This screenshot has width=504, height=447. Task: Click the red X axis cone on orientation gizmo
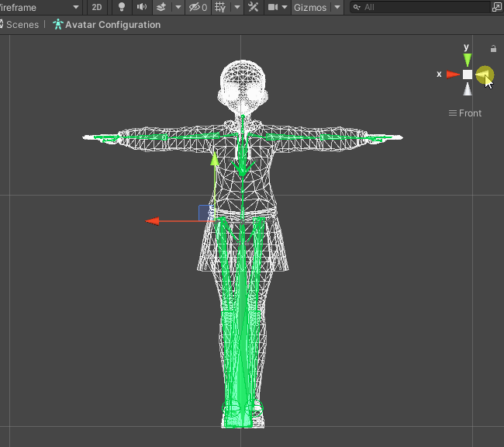click(x=453, y=74)
